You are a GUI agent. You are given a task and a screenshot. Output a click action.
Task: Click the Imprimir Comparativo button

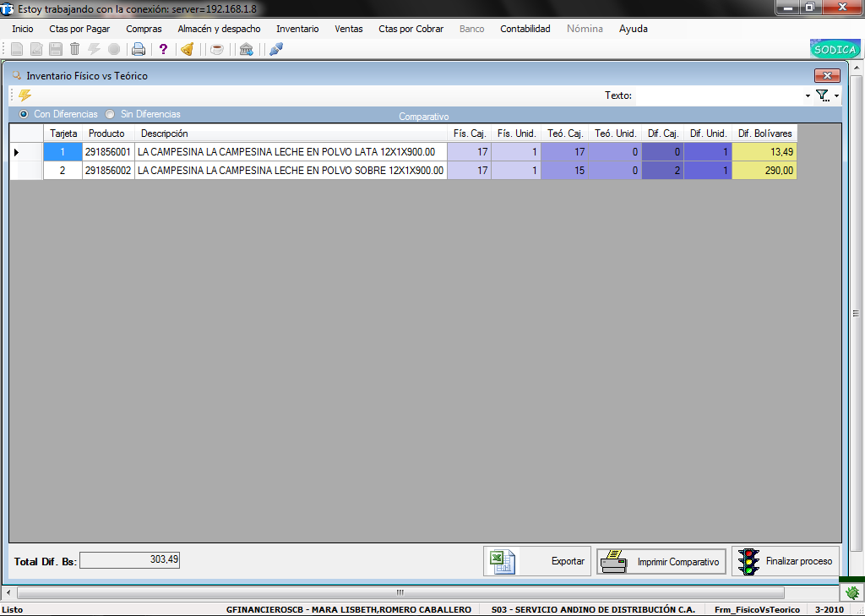[x=661, y=562]
